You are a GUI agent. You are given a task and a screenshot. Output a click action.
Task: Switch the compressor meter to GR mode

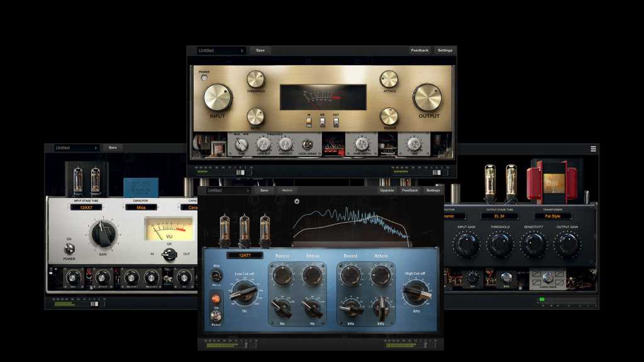(322, 123)
